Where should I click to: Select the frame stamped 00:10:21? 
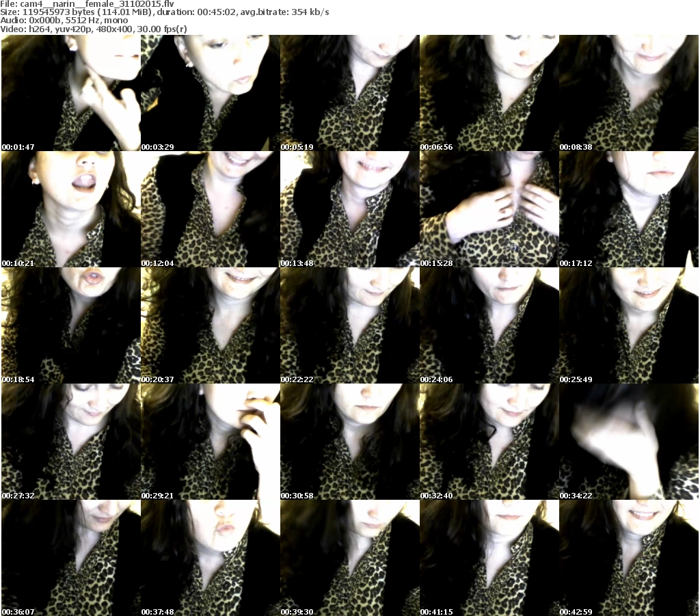click(71, 209)
